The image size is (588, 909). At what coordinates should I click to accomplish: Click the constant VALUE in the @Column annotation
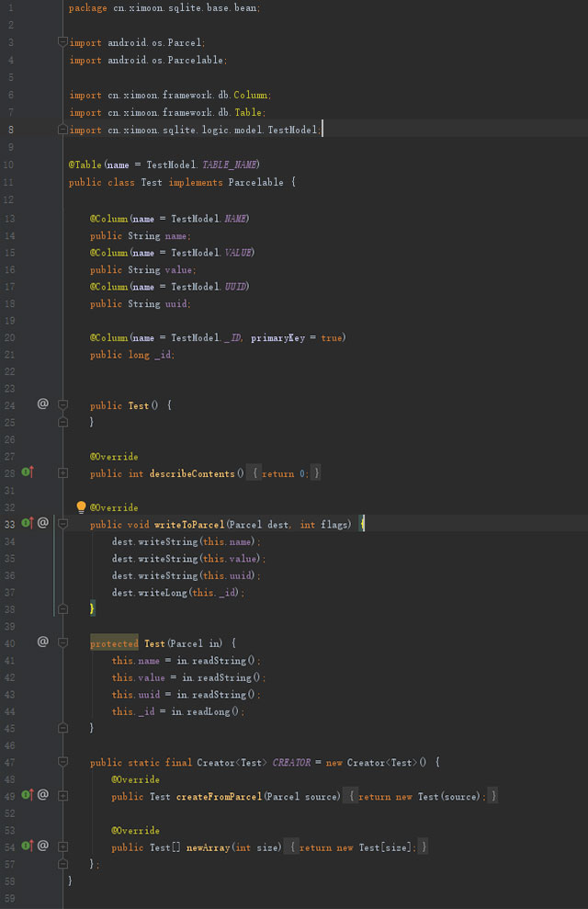pos(238,253)
